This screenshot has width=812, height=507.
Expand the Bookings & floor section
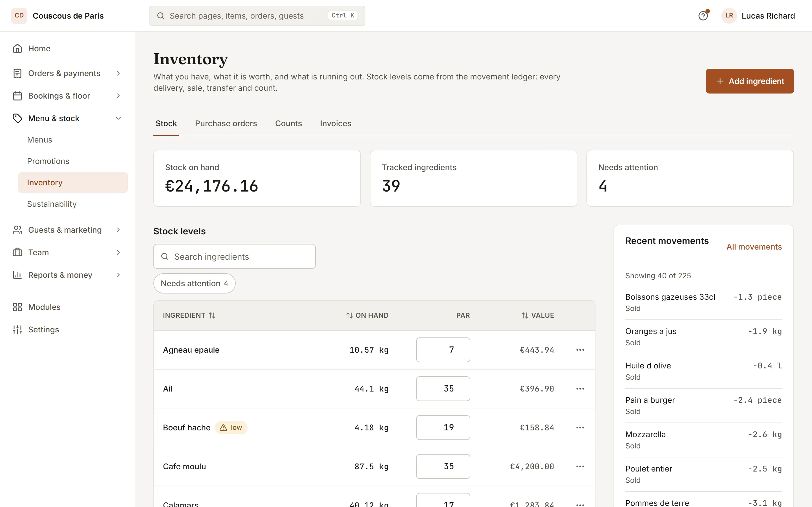[x=67, y=96]
